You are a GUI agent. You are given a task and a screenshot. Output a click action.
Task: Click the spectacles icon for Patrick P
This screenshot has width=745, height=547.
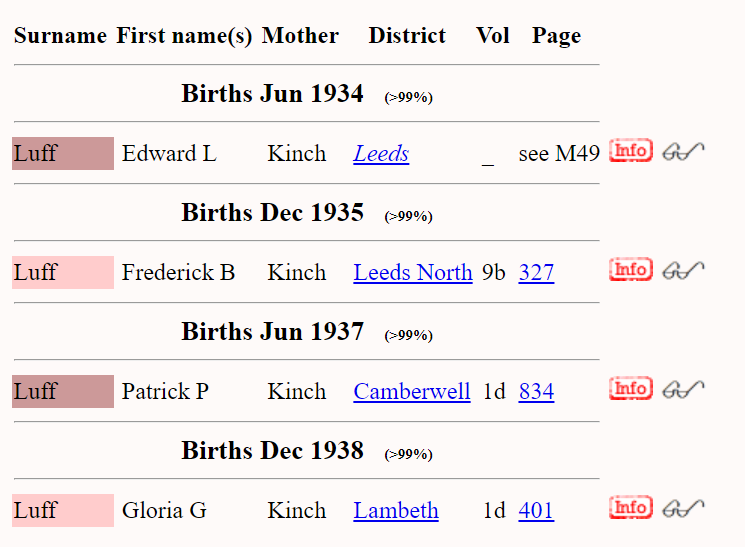coord(684,389)
